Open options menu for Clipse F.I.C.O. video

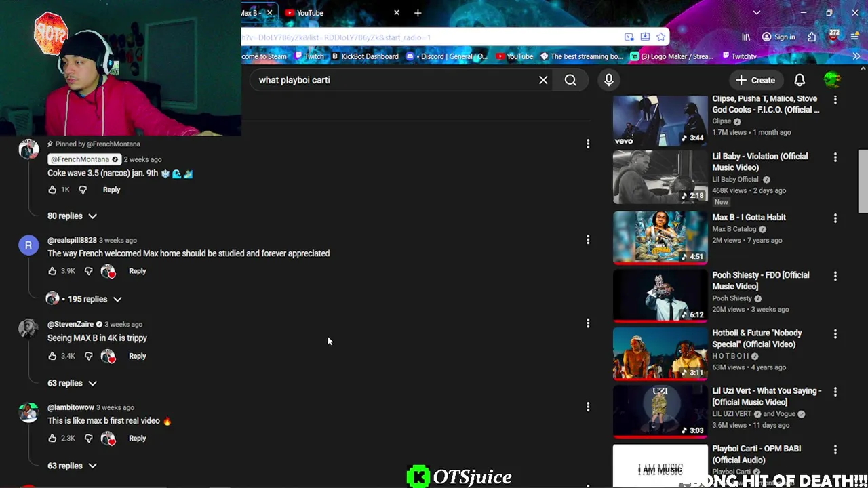835,100
